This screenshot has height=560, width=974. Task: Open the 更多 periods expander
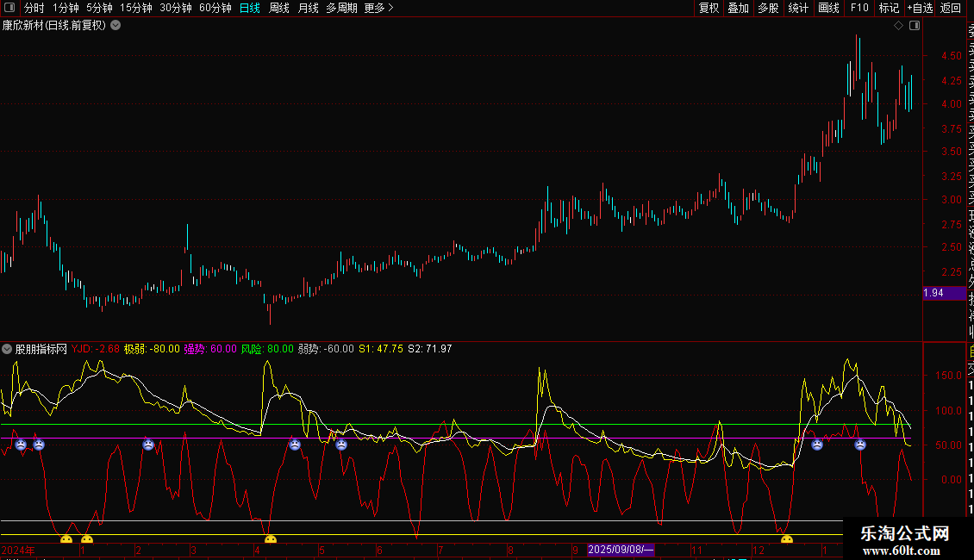[x=378, y=8]
